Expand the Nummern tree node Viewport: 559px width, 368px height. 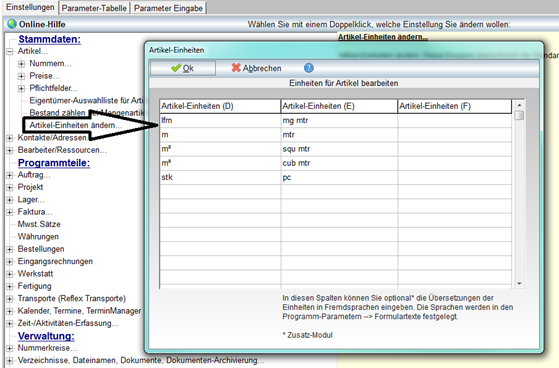21,64
